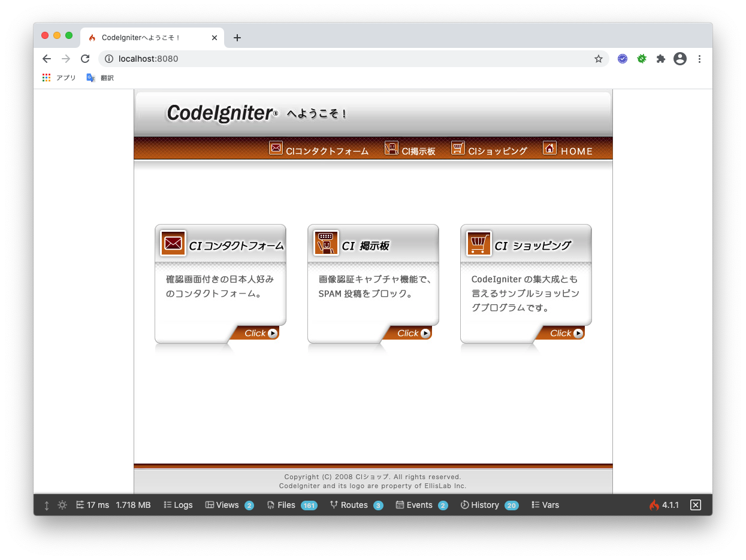
Task: Close the CodeIgniter tab
Action: [x=215, y=38]
